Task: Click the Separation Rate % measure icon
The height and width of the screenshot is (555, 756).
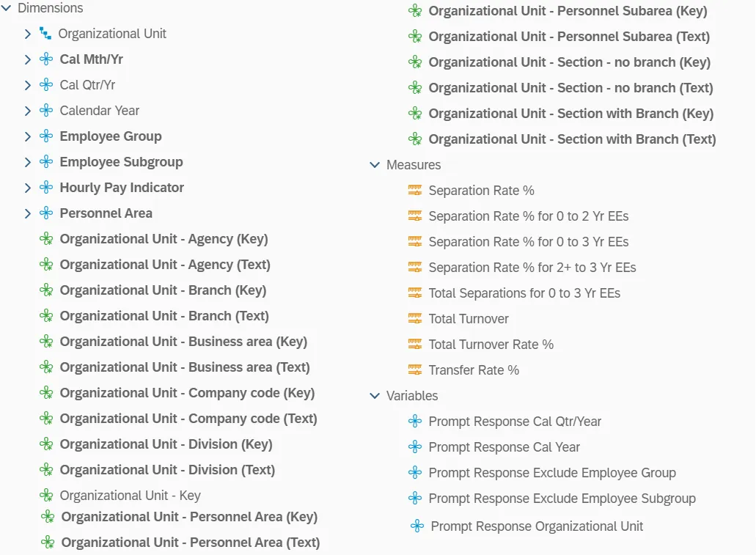Action: (x=415, y=191)
